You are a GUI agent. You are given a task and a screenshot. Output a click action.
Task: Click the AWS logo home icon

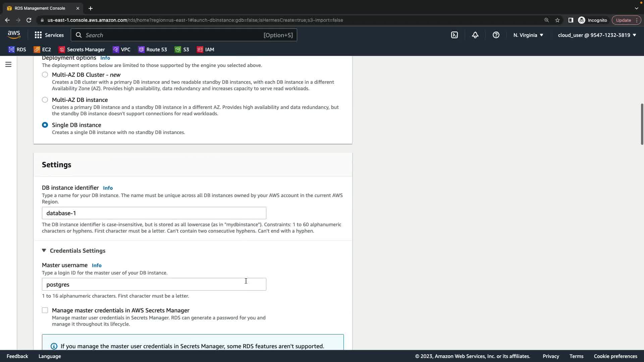coord(14,35)
